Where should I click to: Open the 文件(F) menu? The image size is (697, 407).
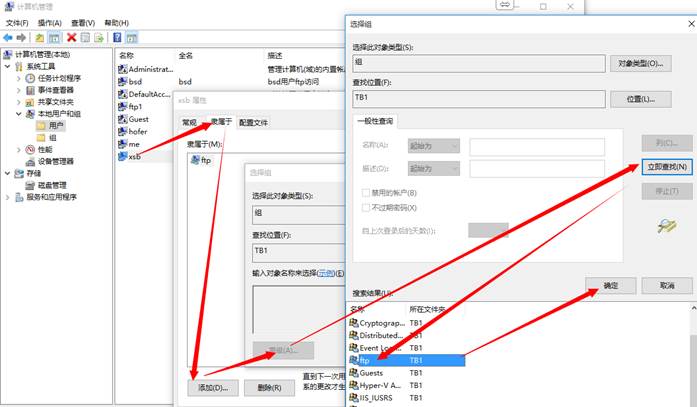pyautogui.click(x=17, y=23)
